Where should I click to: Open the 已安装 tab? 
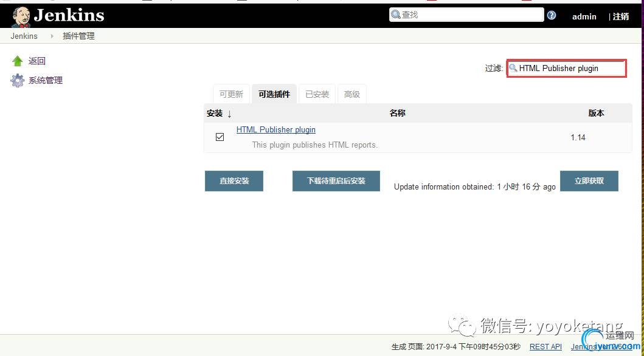pyautogui.click(x=317, y=94)
